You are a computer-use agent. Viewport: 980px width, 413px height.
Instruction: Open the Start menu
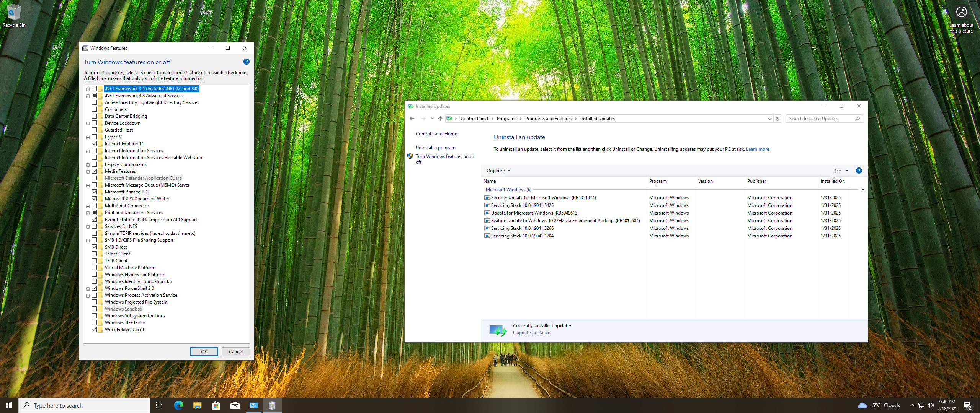(x=9, y=405)
